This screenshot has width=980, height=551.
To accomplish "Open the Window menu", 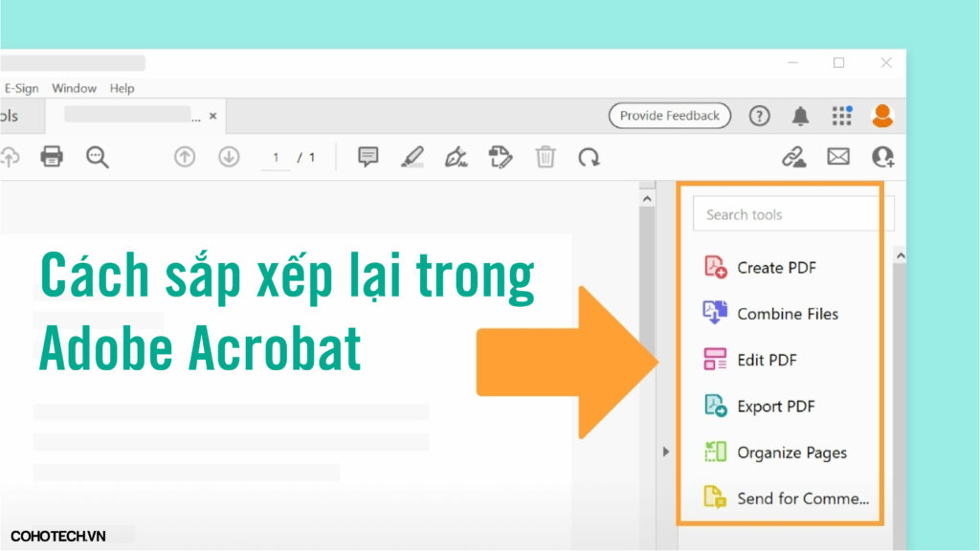I will pyautogui.click(x=74, y=88).
